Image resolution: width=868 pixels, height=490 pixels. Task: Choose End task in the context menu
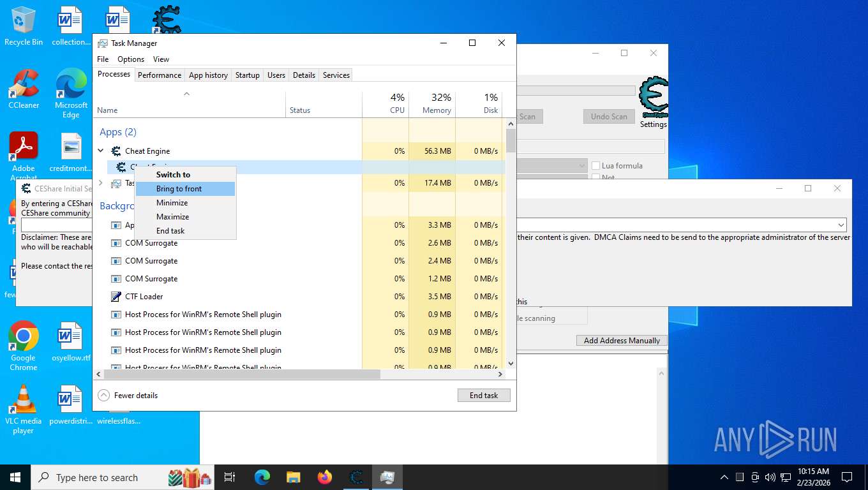click(x=185, y=231)
